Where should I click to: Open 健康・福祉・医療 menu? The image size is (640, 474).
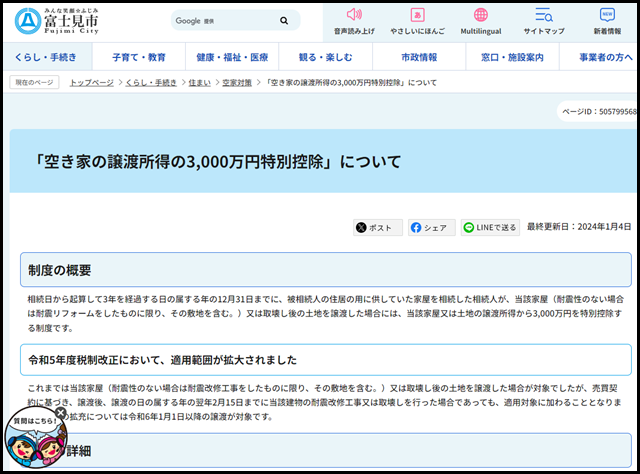pos(232,57)
